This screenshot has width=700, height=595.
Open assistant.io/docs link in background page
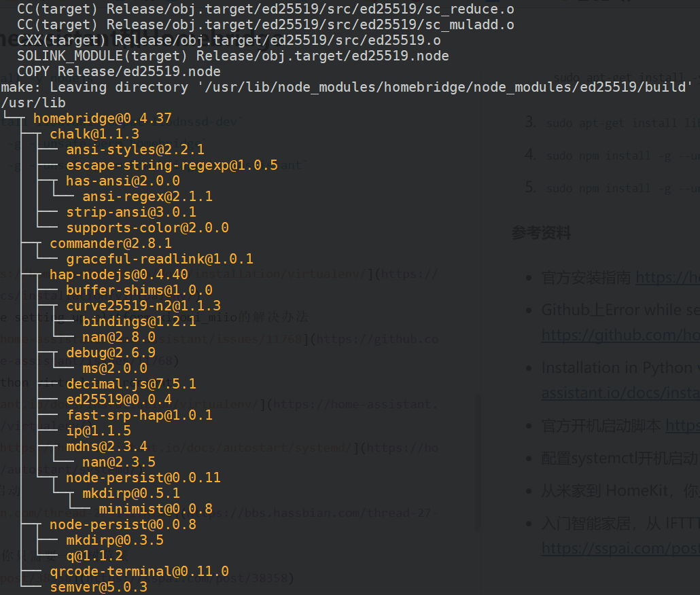click(620, 393)
